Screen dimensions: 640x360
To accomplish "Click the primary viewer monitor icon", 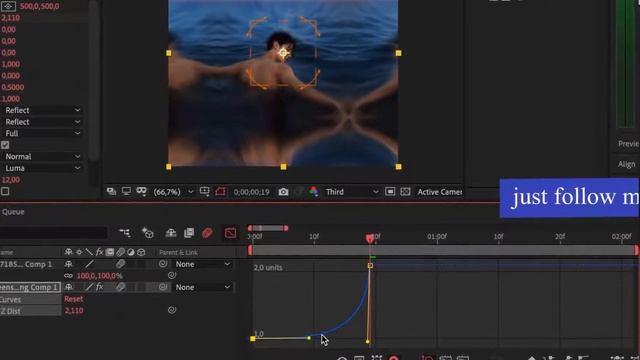I will click(127, 191).
